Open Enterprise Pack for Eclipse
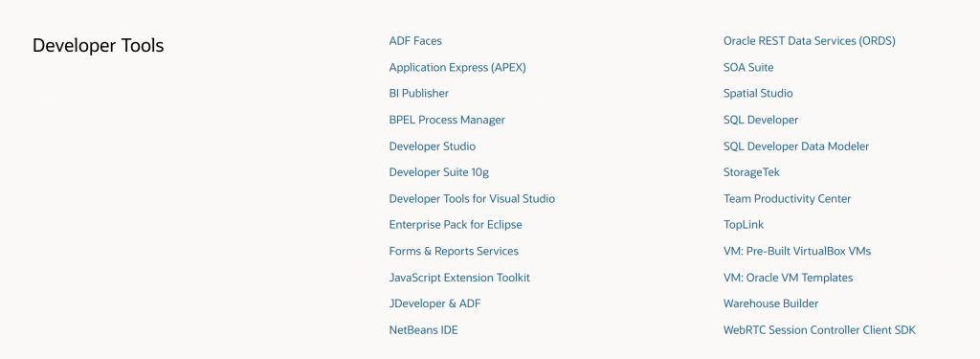980x359 pixels. tap(455, 225)
